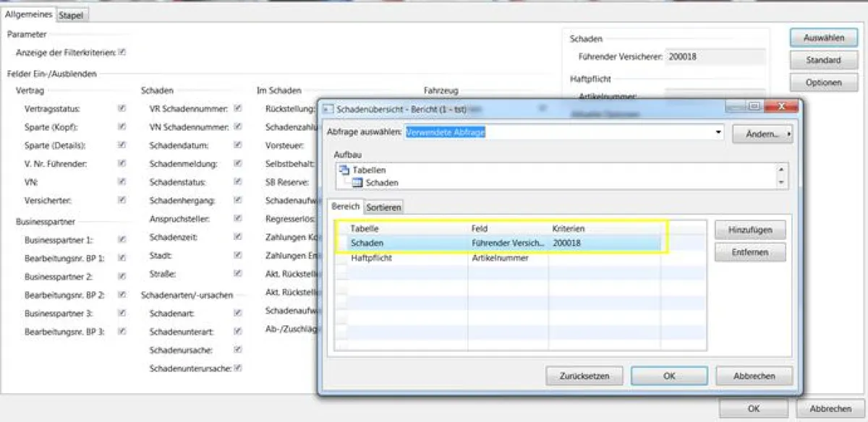Select Tabellen node in Aufbau tree
This screenshot has width=868, height=422.
[x=367, y=171]
